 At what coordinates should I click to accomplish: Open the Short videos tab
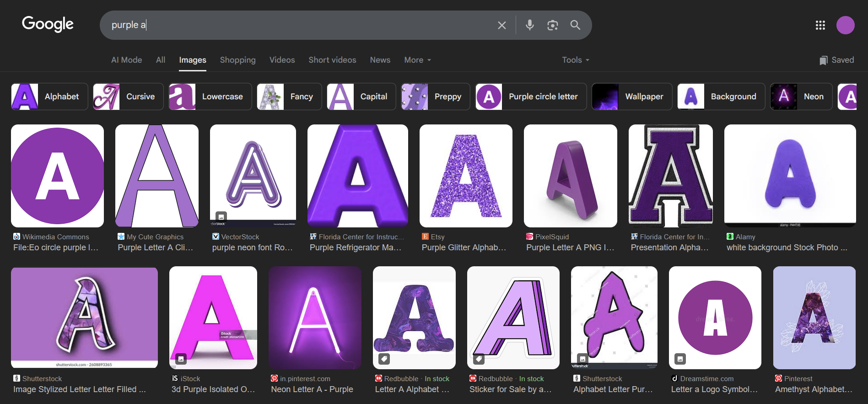[x=333, y=60]
